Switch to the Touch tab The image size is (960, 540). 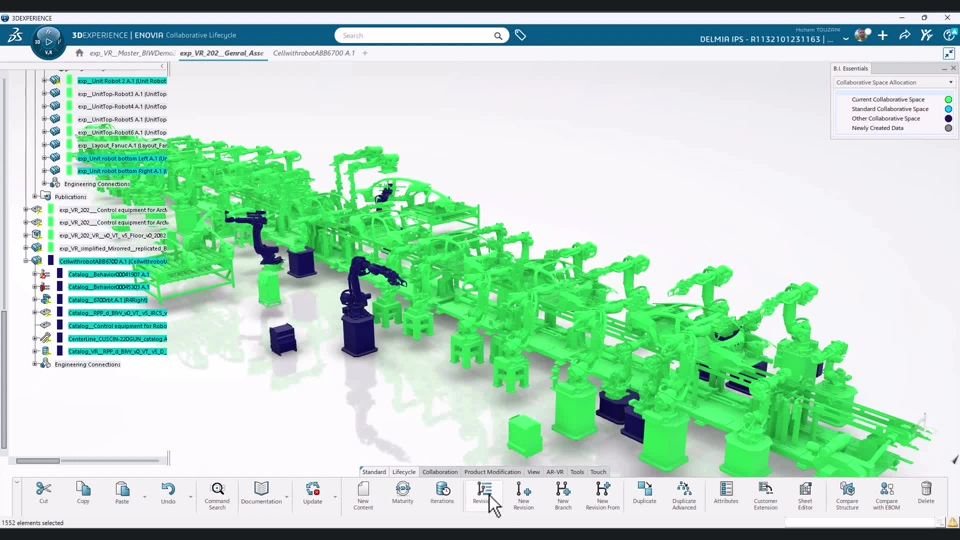click(x=598, y=472)
